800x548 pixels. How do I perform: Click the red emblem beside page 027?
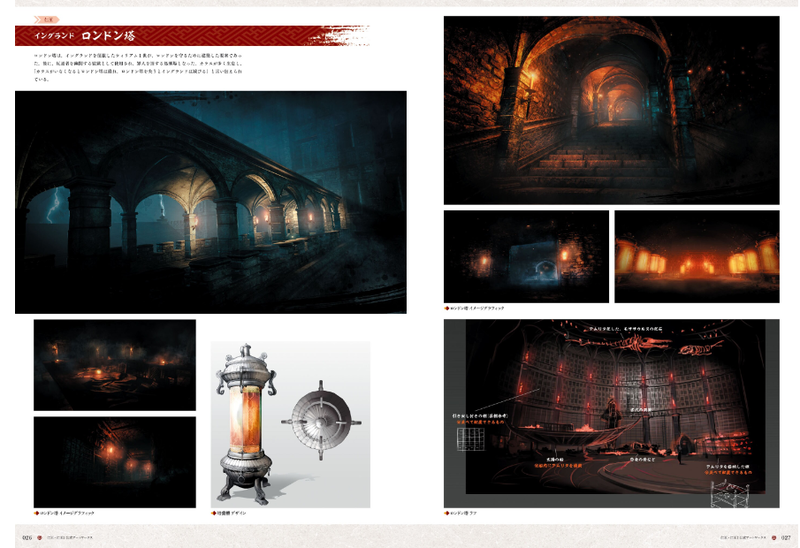pos(774,538)
